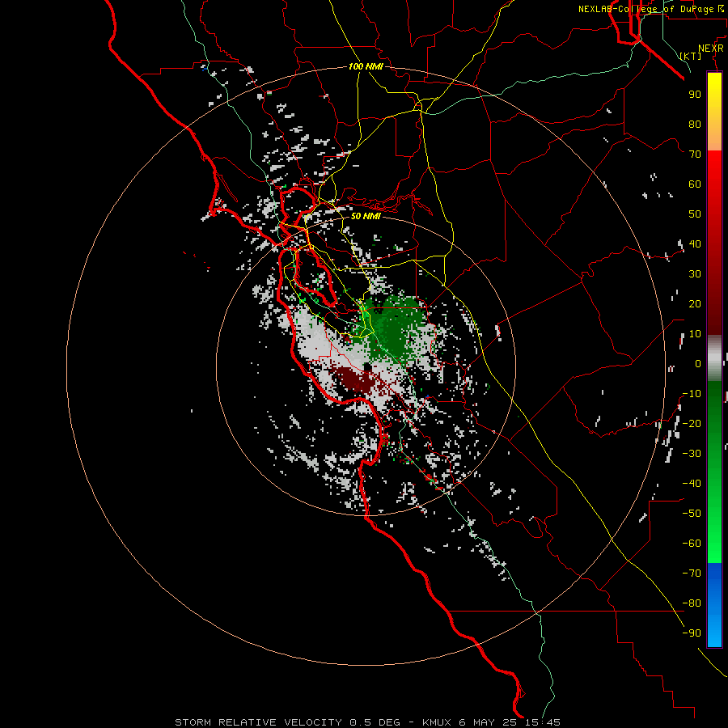
Task: Click the NEXR label above the scale
Action: (x=710, y=49)
